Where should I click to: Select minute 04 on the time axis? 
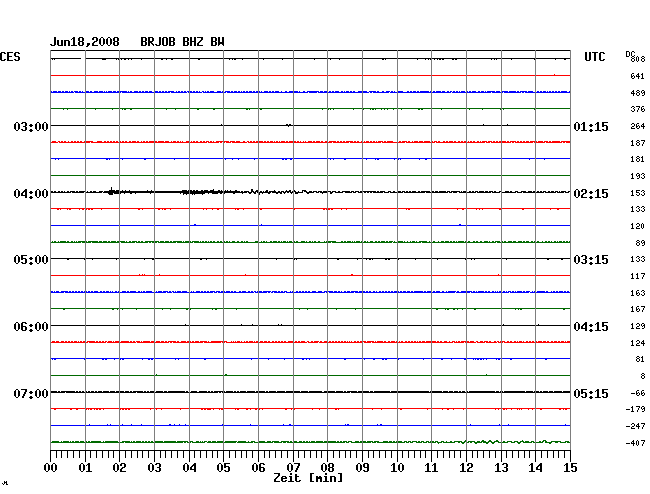pos(189,468)
